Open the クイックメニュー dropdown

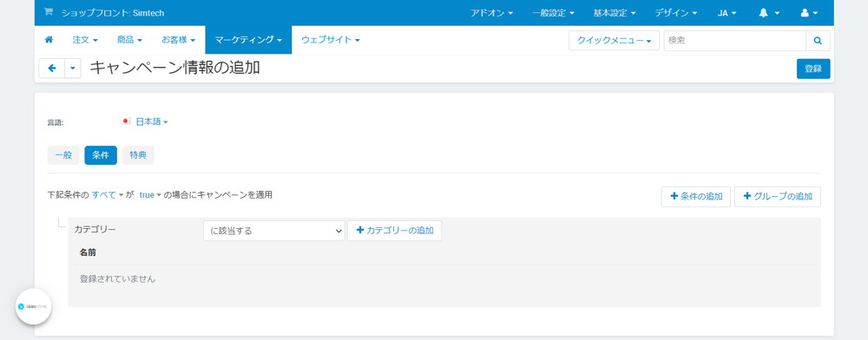click(x=614, y=41)
